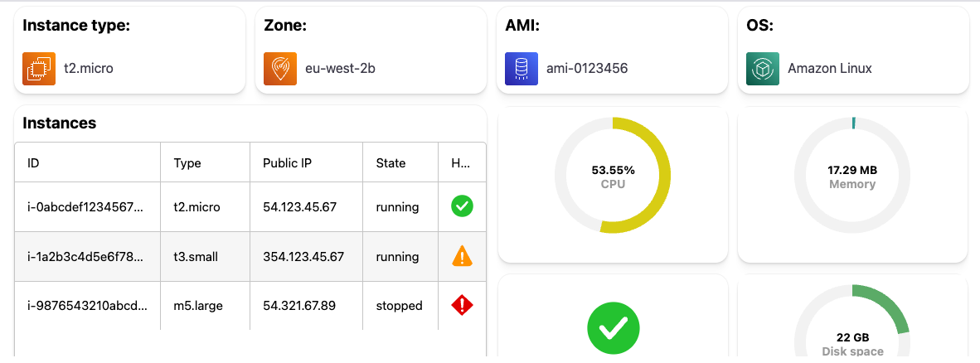Viewport: 980px width, 363px height.
Task: Select the ID column header
Action: (88, 162)
